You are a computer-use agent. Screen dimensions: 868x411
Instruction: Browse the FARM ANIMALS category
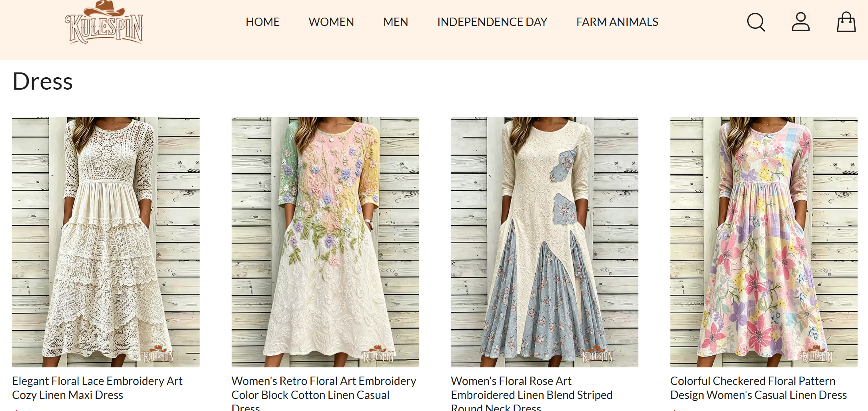[617, 22]
